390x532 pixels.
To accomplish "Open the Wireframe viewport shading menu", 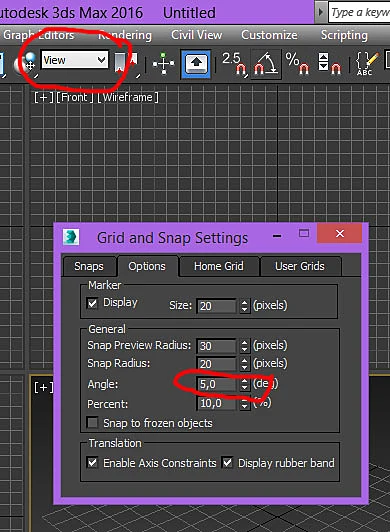I will point(128,97).
